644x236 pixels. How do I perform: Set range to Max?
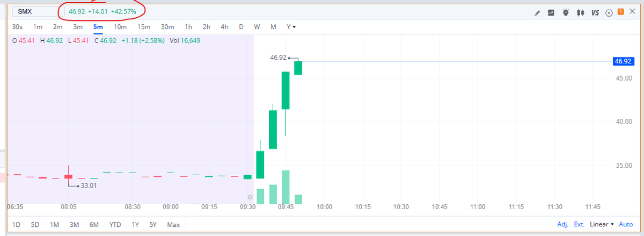click(173, 225)
